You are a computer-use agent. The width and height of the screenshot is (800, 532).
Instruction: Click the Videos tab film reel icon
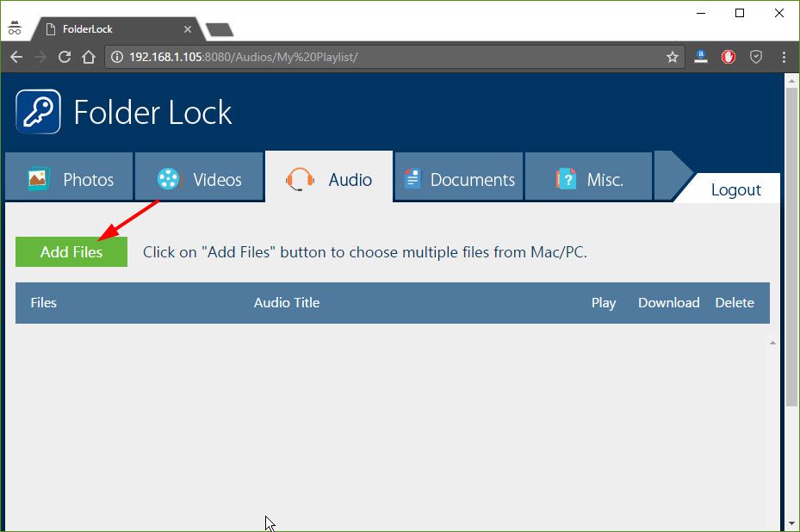pos(169,178)
